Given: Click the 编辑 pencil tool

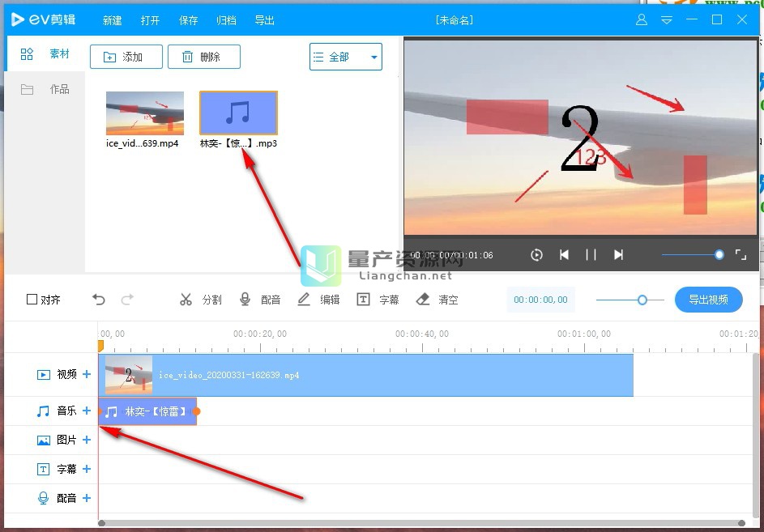Looking at the screenshot, I should (318, 299).
